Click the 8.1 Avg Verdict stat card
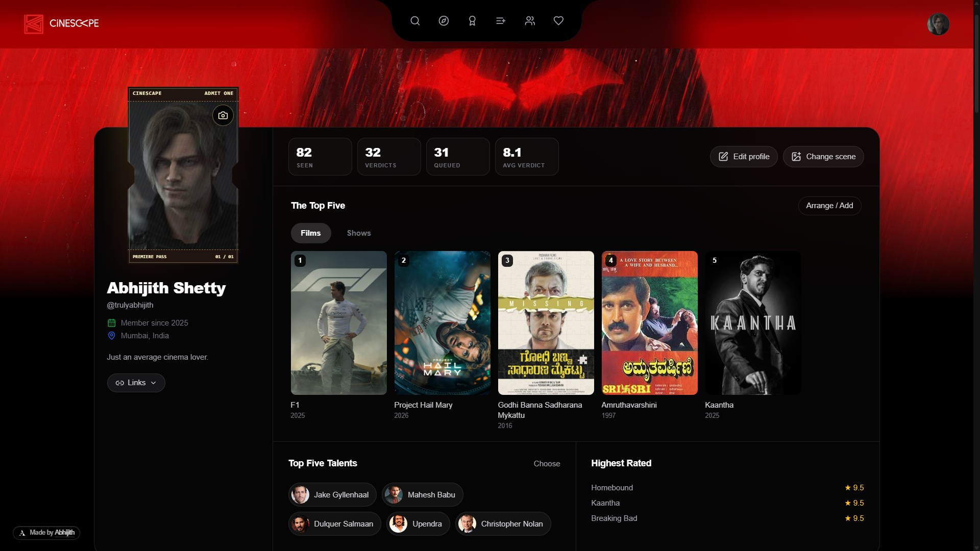 pyautogui.click(x=527, y=157)
